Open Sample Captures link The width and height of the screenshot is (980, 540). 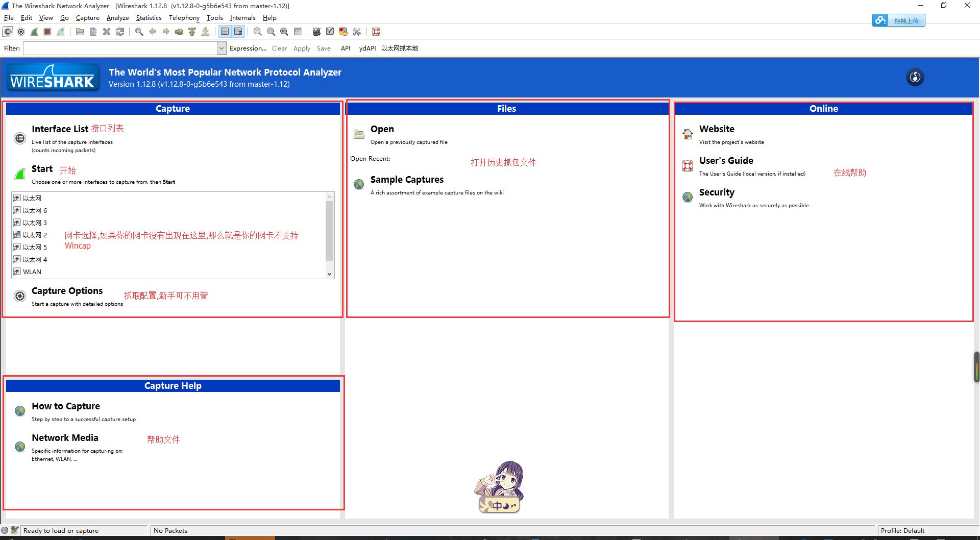coord(407,179)
